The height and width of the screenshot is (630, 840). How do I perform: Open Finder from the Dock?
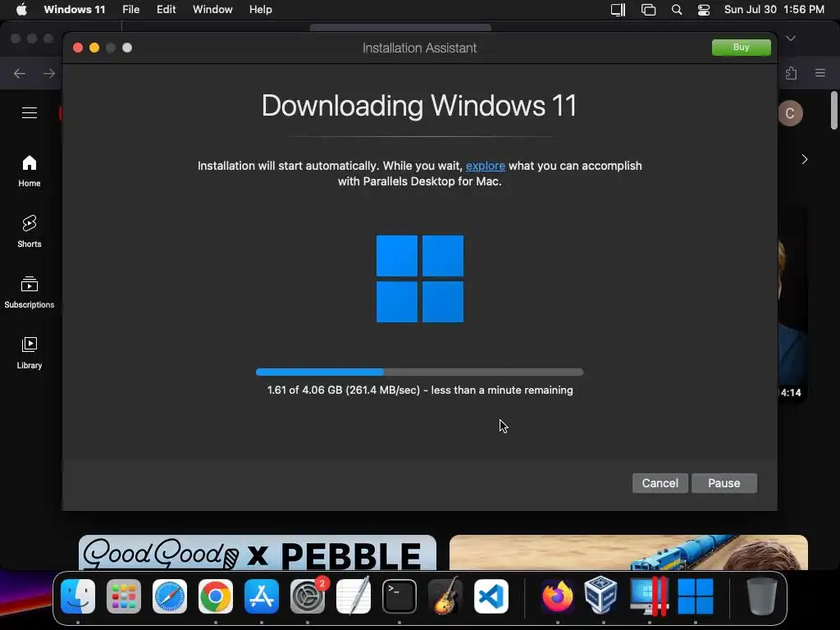(78, 596)
